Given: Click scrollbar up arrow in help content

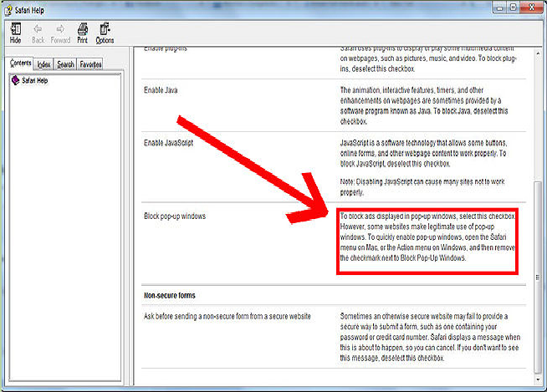Looking at the screenshot, I should (x=538, y=53).
